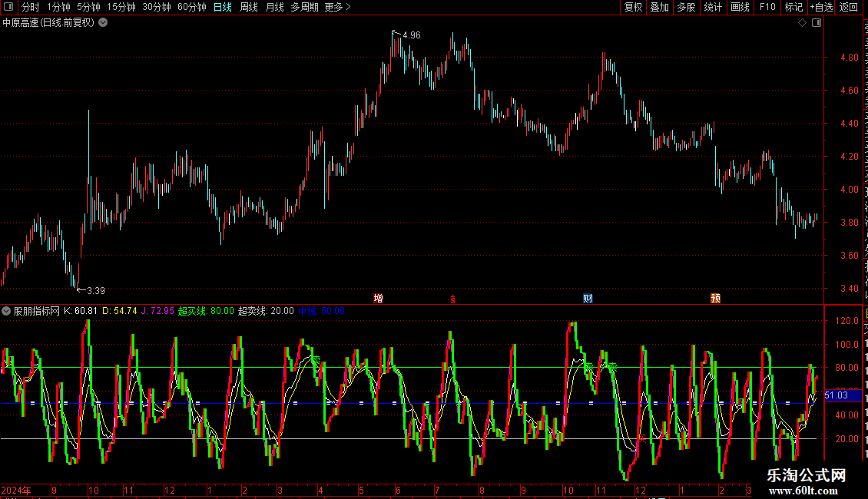Image resolution: width=868 pixels, height=499 pixels.
Task: Open F10 company information
Action: (x=767, y=7)
